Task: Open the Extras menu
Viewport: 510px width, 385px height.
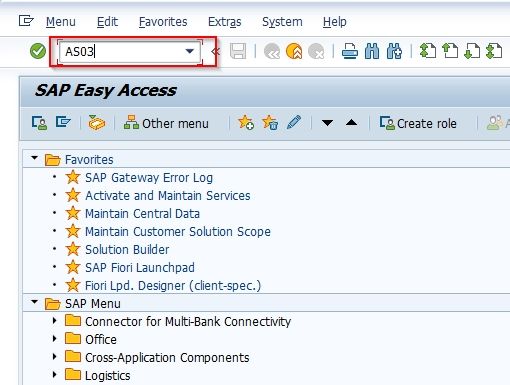Action: click(x=224, y=22)
